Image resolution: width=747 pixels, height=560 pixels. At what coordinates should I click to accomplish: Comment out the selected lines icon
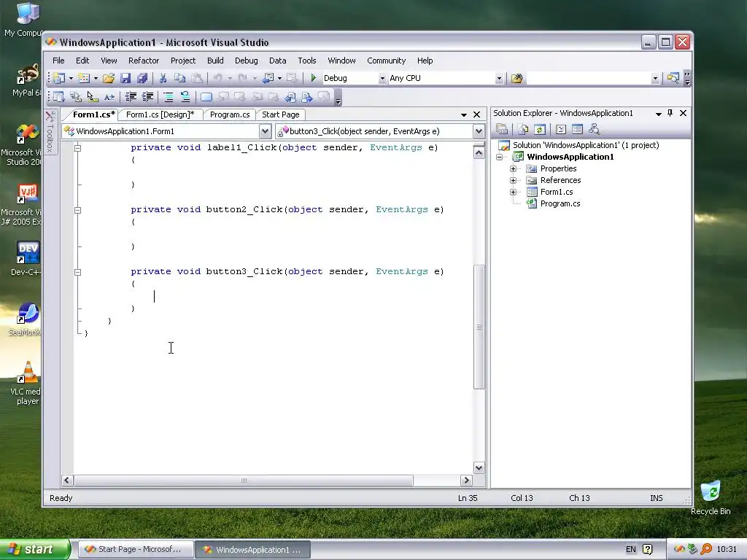[169, 97]
